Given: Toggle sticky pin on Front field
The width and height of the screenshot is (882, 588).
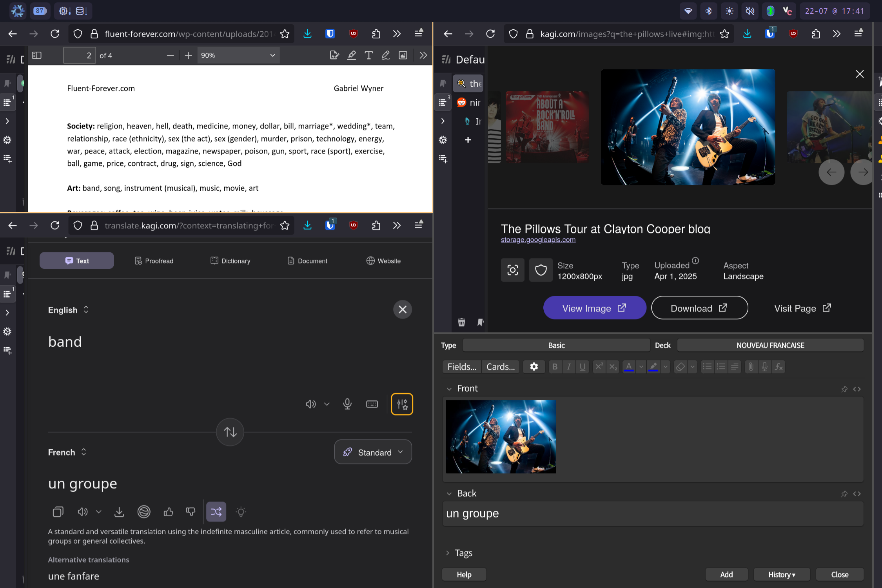Looking at the screenshot, I should 844,389.
